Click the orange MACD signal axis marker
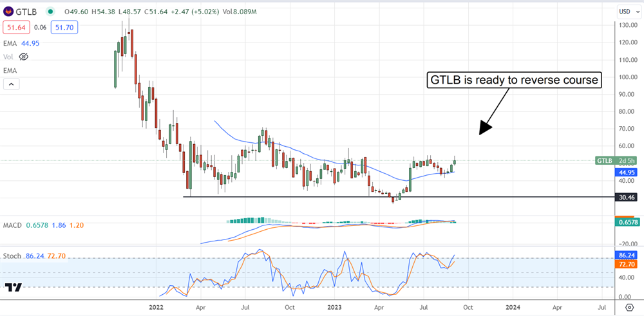The image size is (644, 318). click(x=624, y=216)
